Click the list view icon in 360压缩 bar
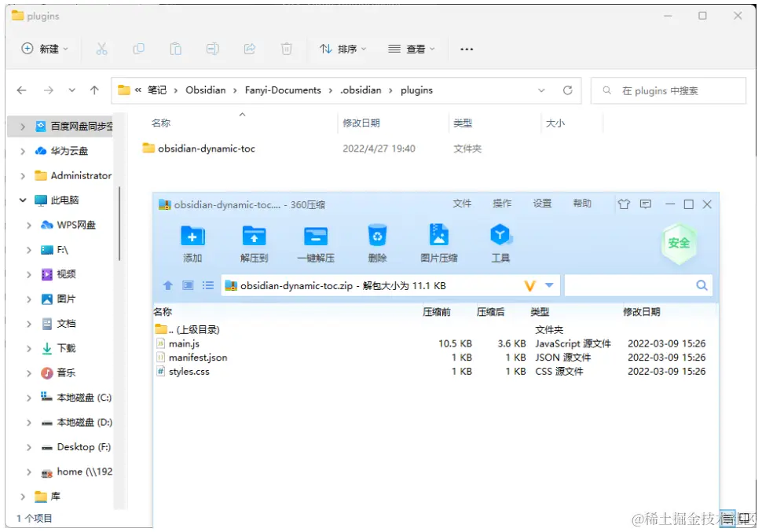Screen dimensions: 762x532 (208, 285)
